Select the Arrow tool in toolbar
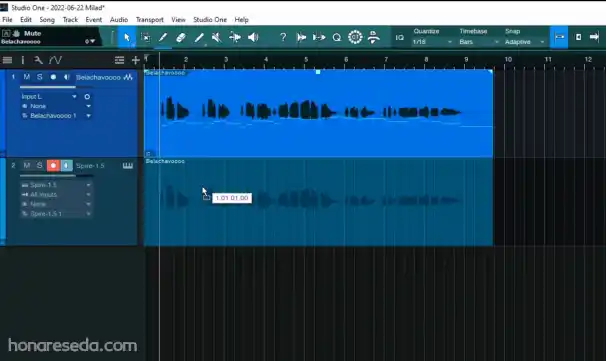The width and height of the screenshot is (606, 361). click(x=127, y=37)
